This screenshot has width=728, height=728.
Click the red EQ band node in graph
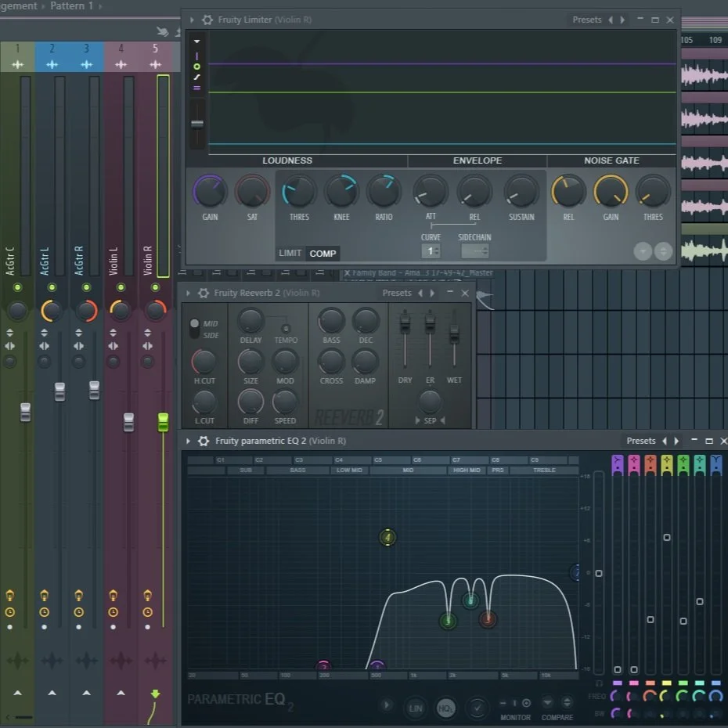[x=488, y=619]
